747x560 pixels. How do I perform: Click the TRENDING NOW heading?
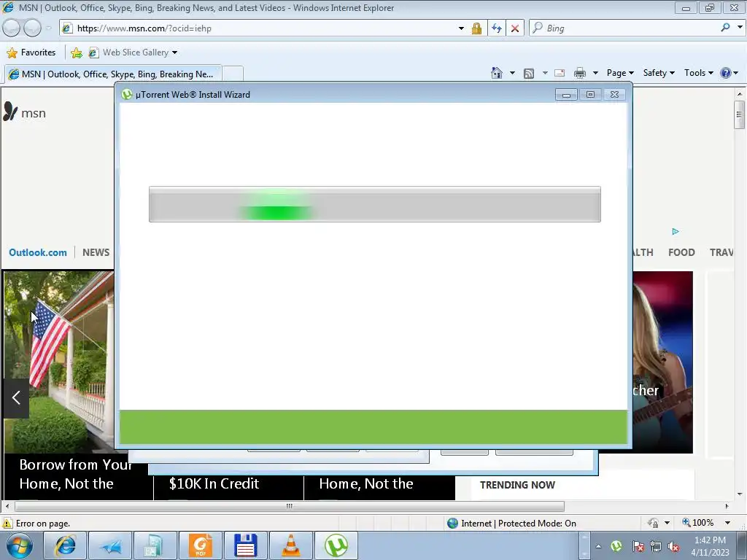click(517, 485)
